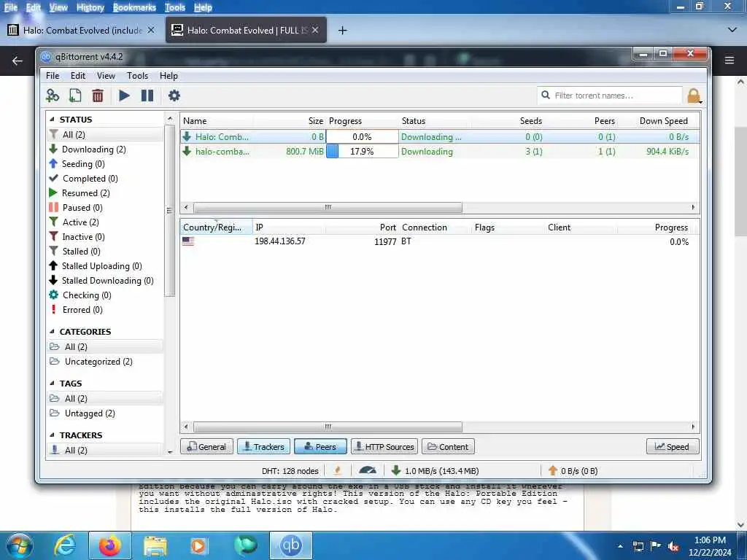
Task: Switch to the General tab
Action: coord(206,447)
